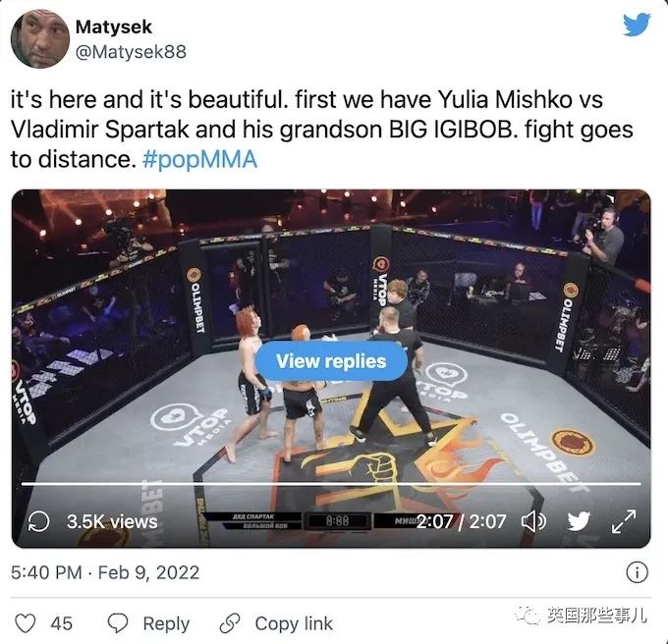Click the 3.5K views counter
This screenshot has height=644, width=668.
point(112,522)
